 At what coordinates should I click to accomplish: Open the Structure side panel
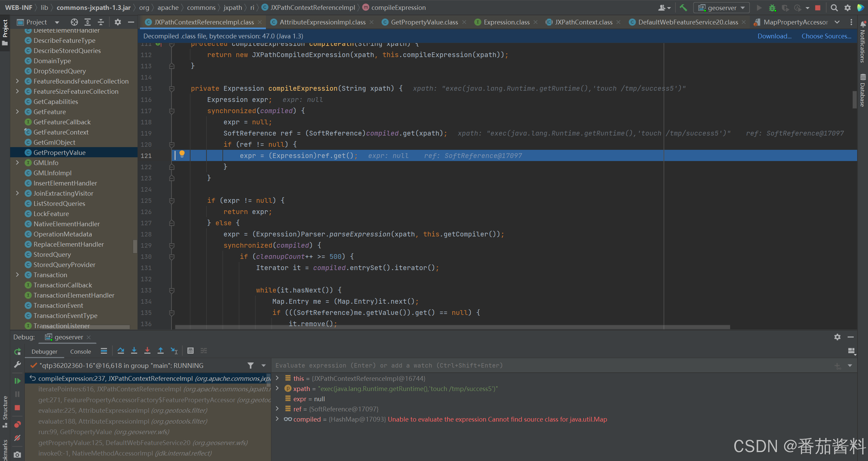[x=5, y=411]
